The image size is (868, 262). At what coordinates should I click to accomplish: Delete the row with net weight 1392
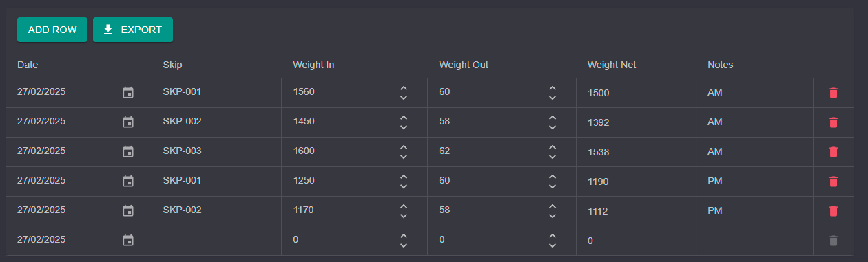tap(834, 122)
